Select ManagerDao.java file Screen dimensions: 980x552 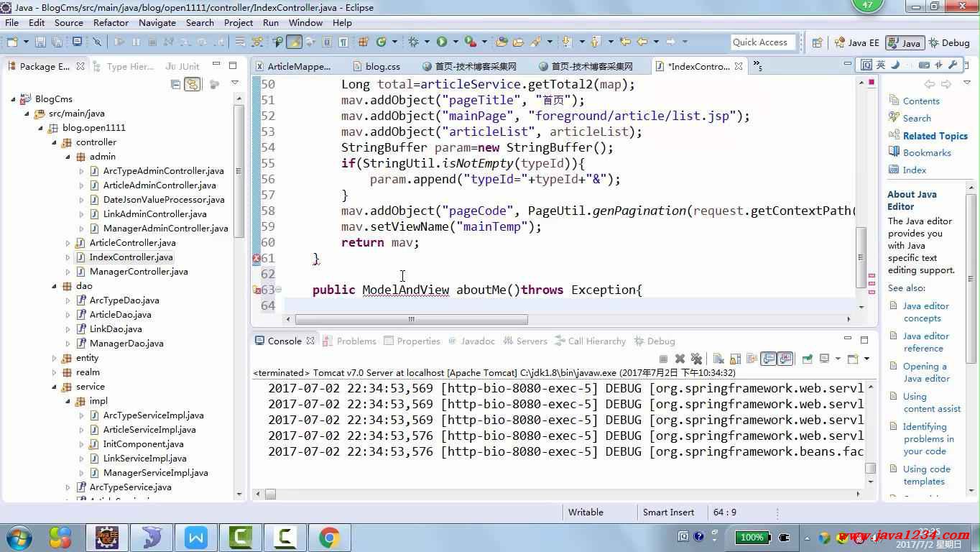coord(126,344)
